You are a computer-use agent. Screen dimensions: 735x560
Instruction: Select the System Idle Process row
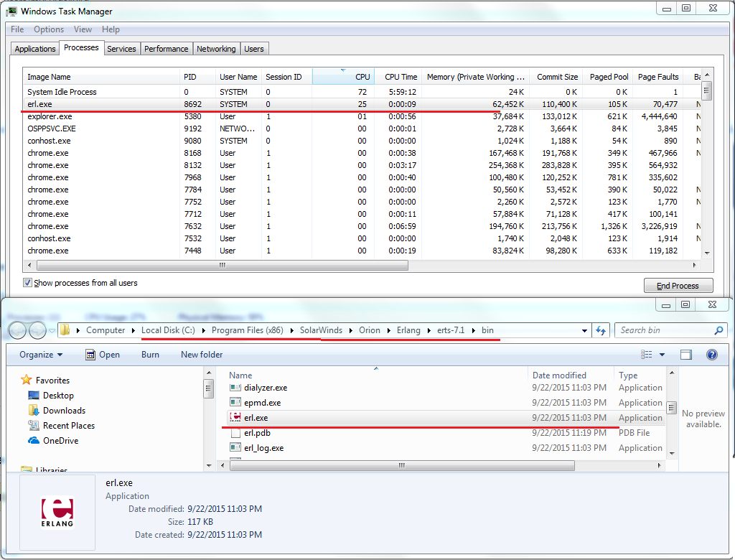click(362, 92)
